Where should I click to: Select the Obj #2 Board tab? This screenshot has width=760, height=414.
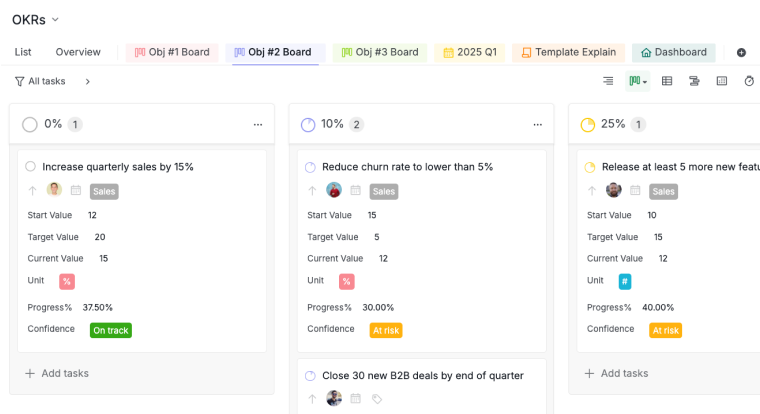coord(273,52)
